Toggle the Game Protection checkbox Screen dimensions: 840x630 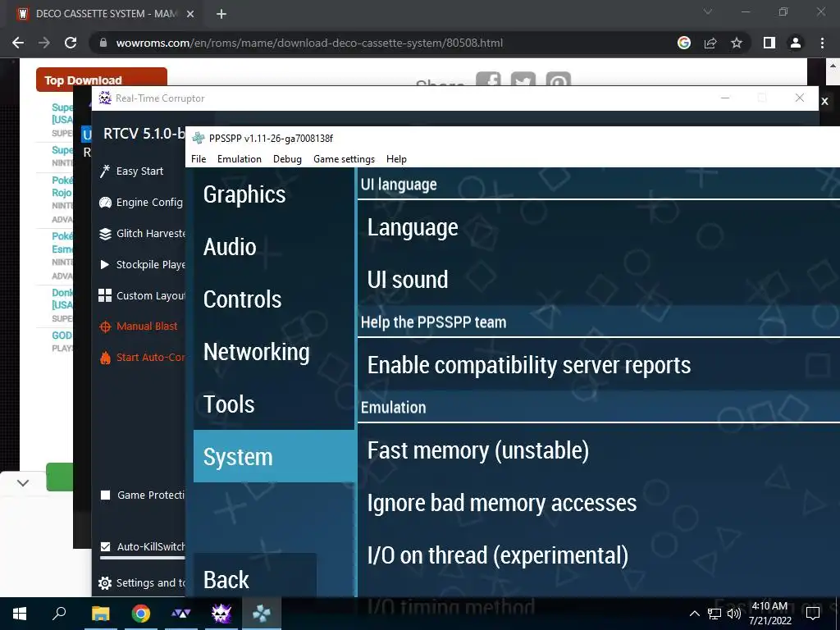[106, 495]
